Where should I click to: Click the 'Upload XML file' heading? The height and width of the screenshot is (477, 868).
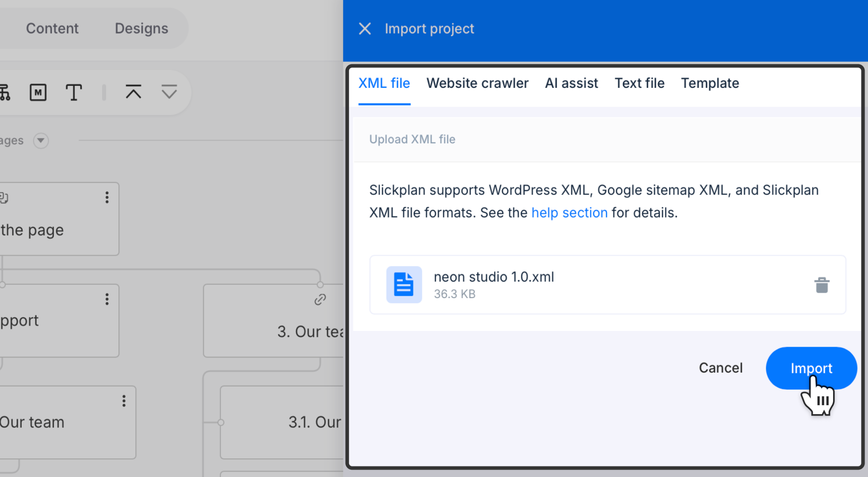pos(412,139)
